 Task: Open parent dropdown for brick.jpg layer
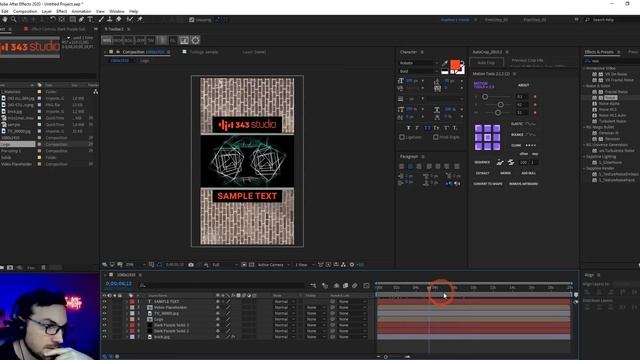coord(352,337)
